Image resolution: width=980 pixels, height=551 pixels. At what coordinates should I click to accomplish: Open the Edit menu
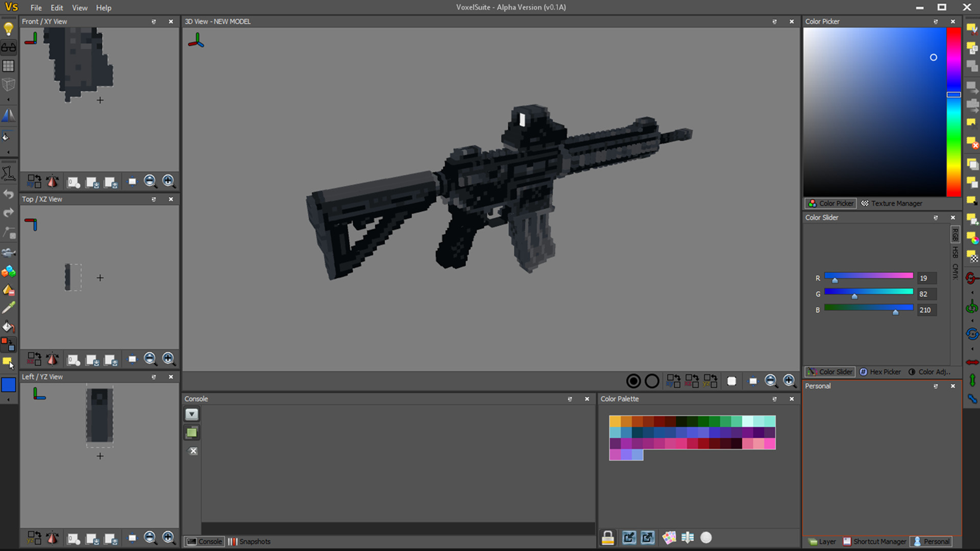(57, 8)
